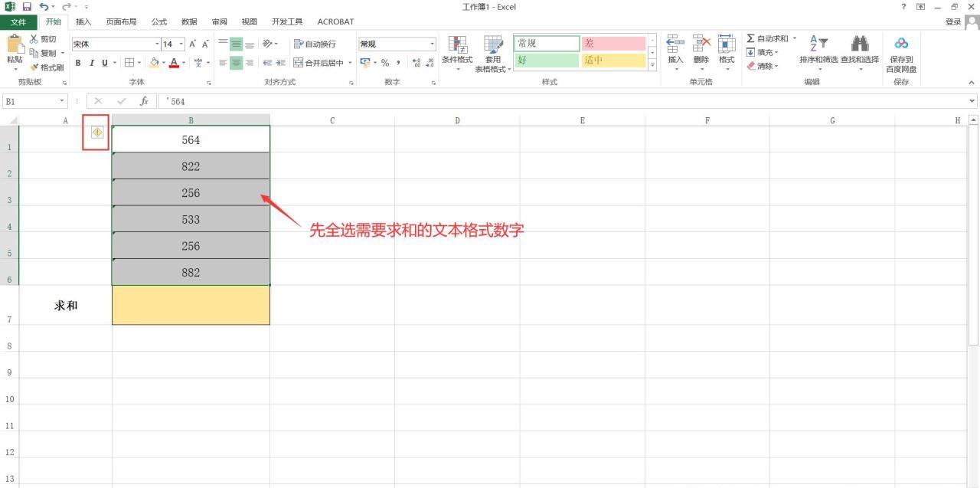Image resolution: width=980 pixels, height=488 pixels.
Task: Toggle center horizontal alignment
Action: coord(236,63)
